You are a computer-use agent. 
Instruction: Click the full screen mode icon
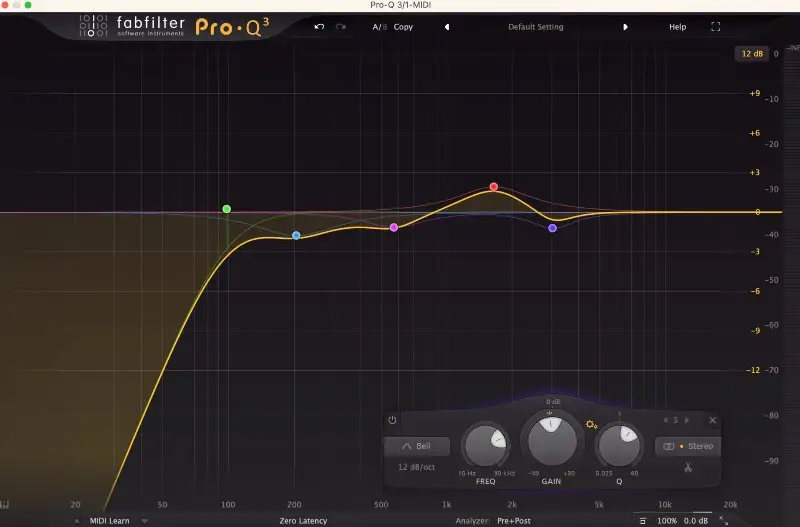715,27
